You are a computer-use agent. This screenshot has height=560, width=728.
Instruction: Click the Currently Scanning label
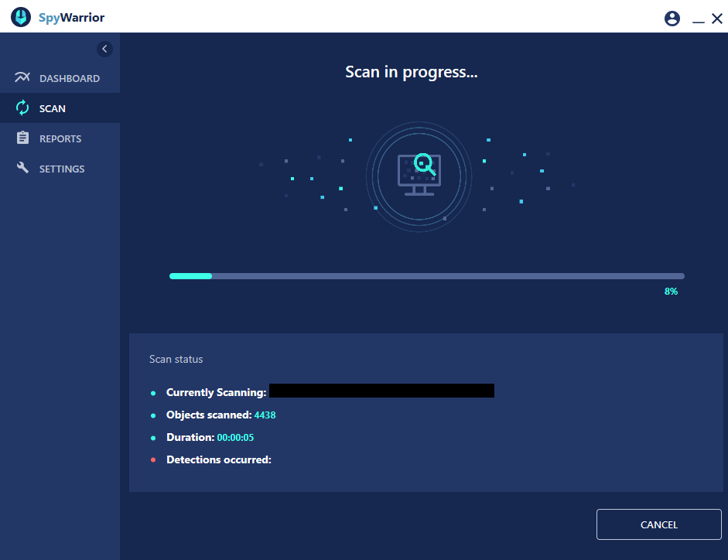click(217, 392)
